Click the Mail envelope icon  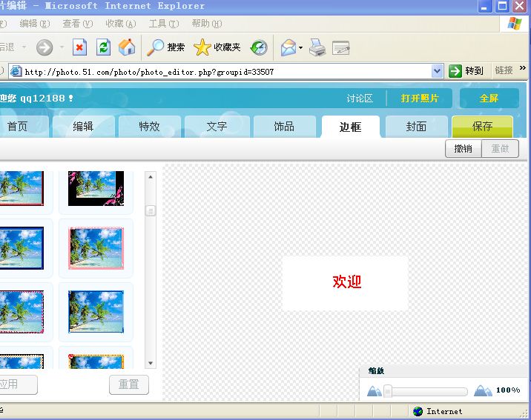[288, 47]
